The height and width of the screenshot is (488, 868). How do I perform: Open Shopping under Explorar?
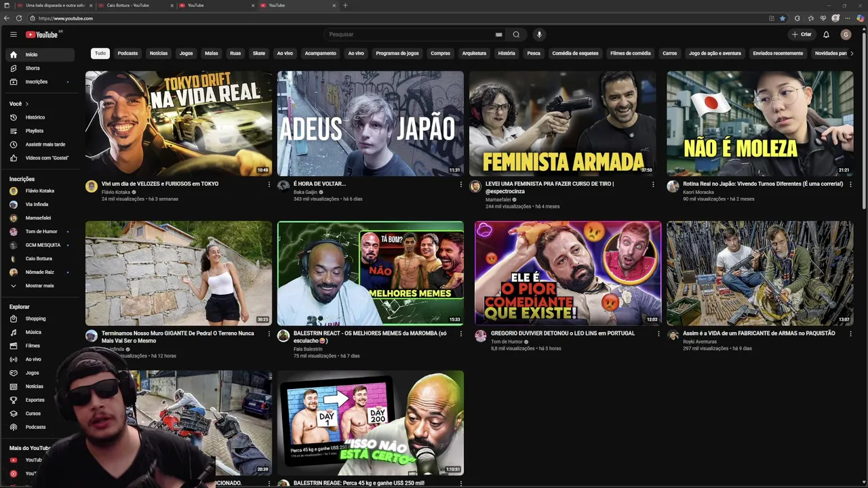point(39,319)
